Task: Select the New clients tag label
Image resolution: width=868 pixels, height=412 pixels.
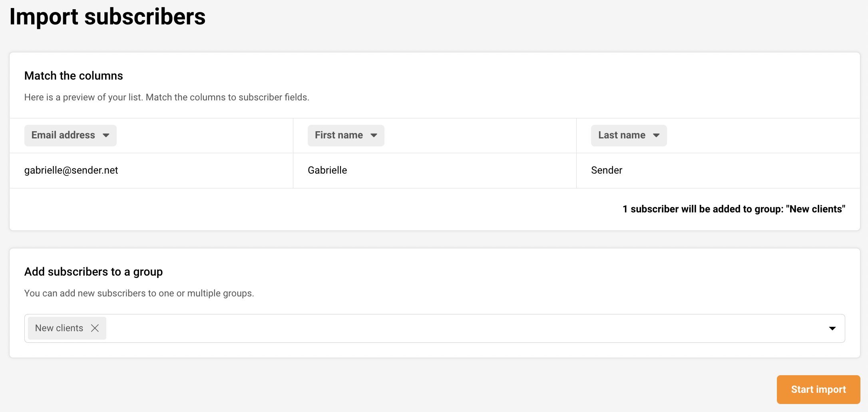Action: coord(59,328)
